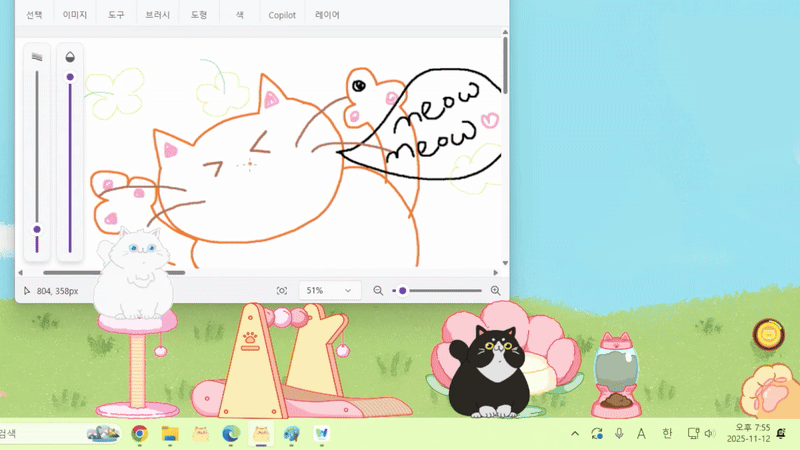
Task: Open the 레이어 (Layers) ribbon tab
Action: 327,15
